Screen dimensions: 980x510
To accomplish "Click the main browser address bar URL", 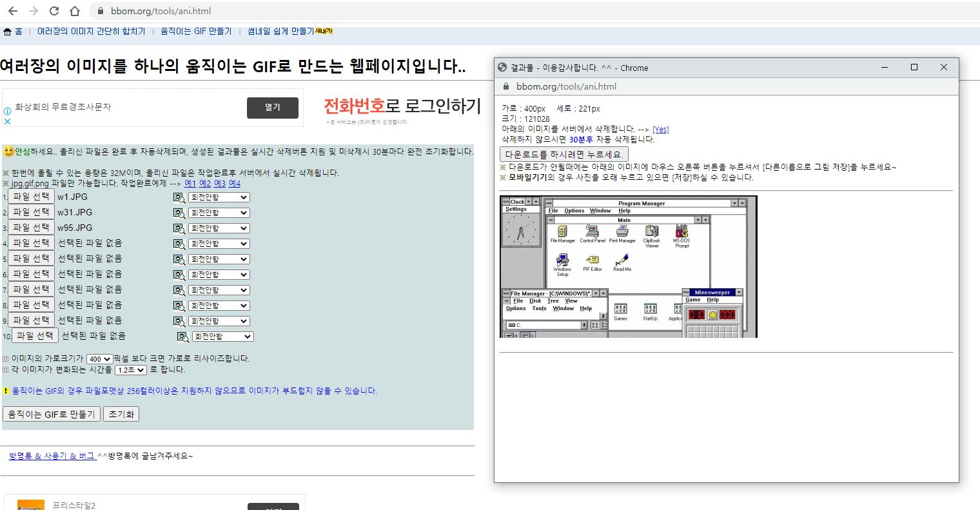I will click(x=161, y=11).
